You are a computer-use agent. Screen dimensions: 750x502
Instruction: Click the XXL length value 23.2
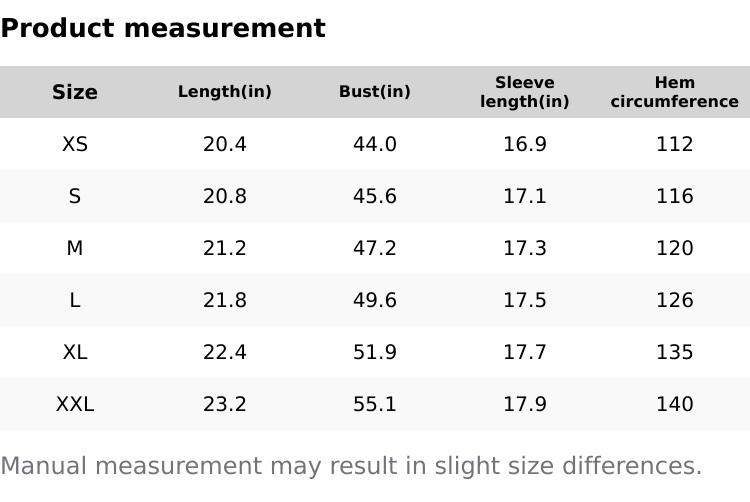coord(225,404)
